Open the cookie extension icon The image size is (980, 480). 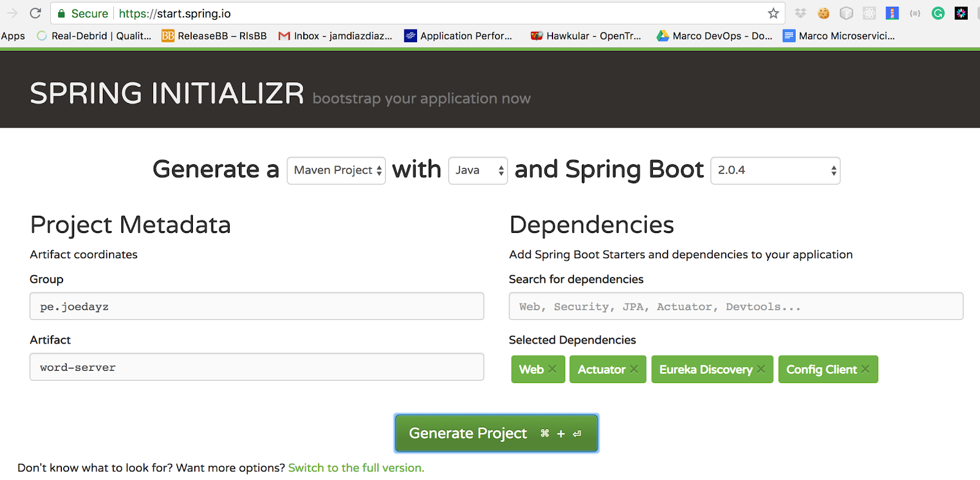[x=823, y=13]
